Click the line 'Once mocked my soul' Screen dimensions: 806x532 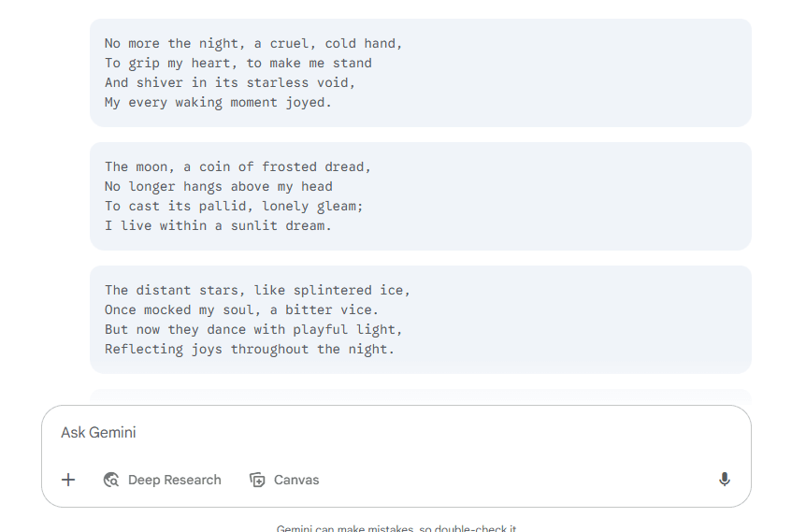click(x=241, y=310)
